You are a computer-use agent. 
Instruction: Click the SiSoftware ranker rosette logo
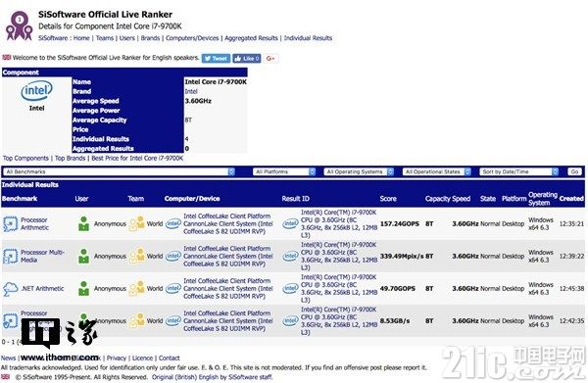(x=19, y=25)
